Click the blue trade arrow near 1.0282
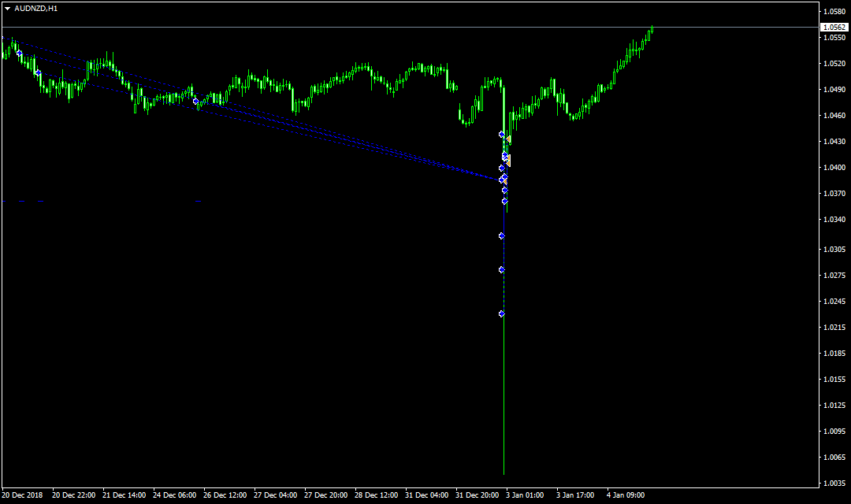Screen dimensions: 851x504 501,269
